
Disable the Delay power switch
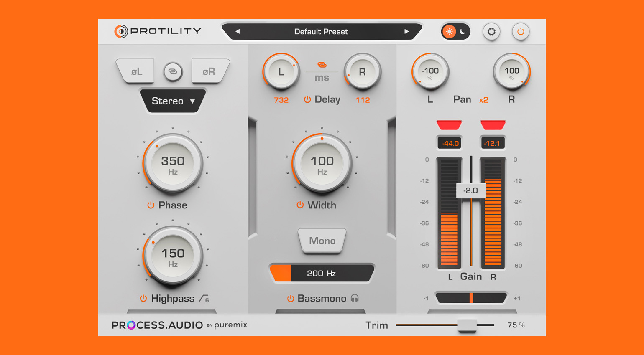[x=307, y=99]
